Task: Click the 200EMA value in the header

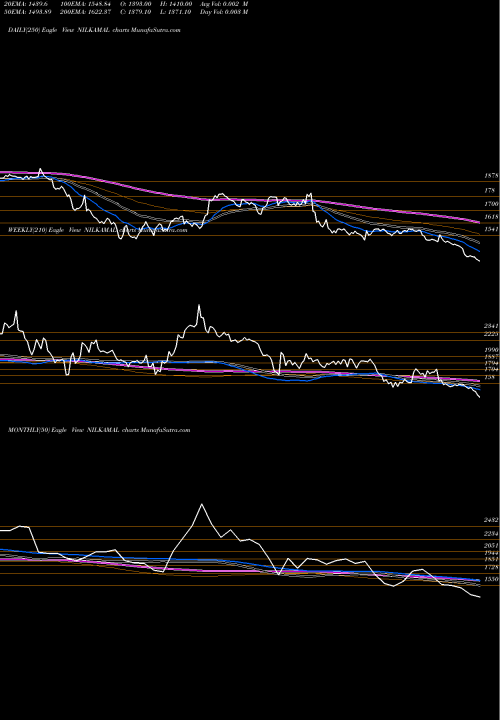Action: click(x=86, y=12)
